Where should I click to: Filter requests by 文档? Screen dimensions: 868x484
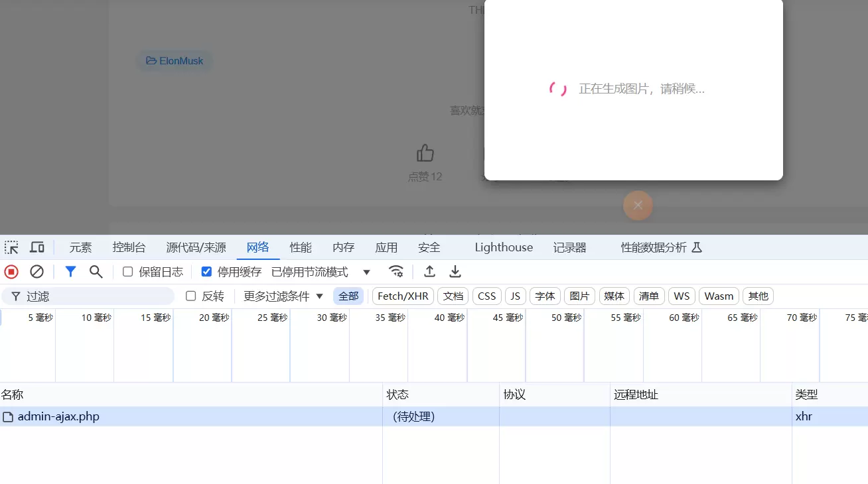tap(453, 296)
